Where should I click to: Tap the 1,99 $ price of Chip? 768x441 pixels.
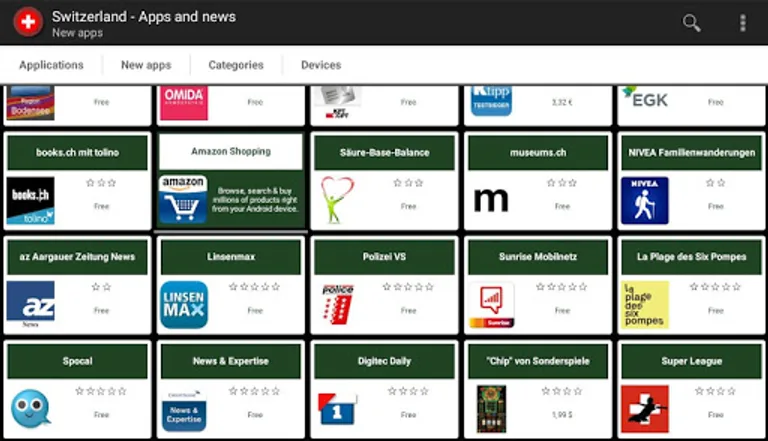coord(562,415)
